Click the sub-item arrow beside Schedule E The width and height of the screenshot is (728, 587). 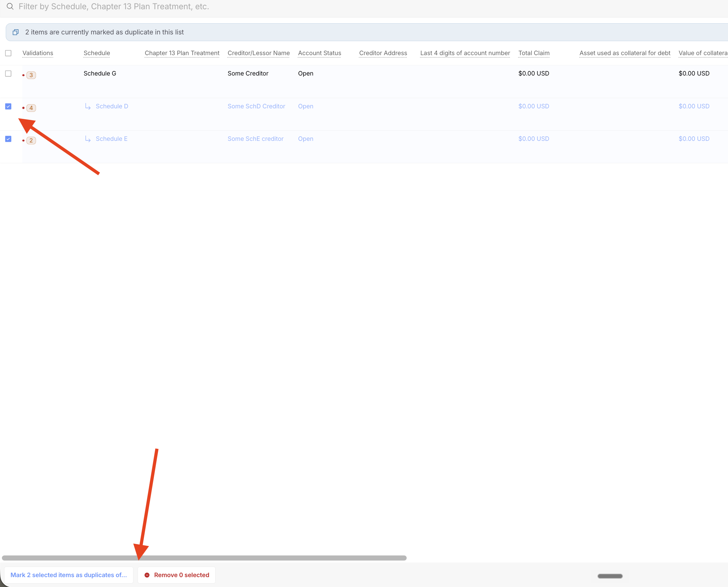point(88,139)
